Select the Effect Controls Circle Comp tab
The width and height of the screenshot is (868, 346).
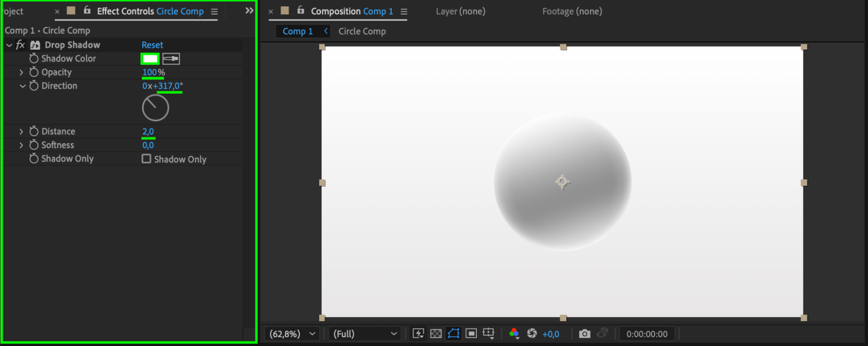150,11
